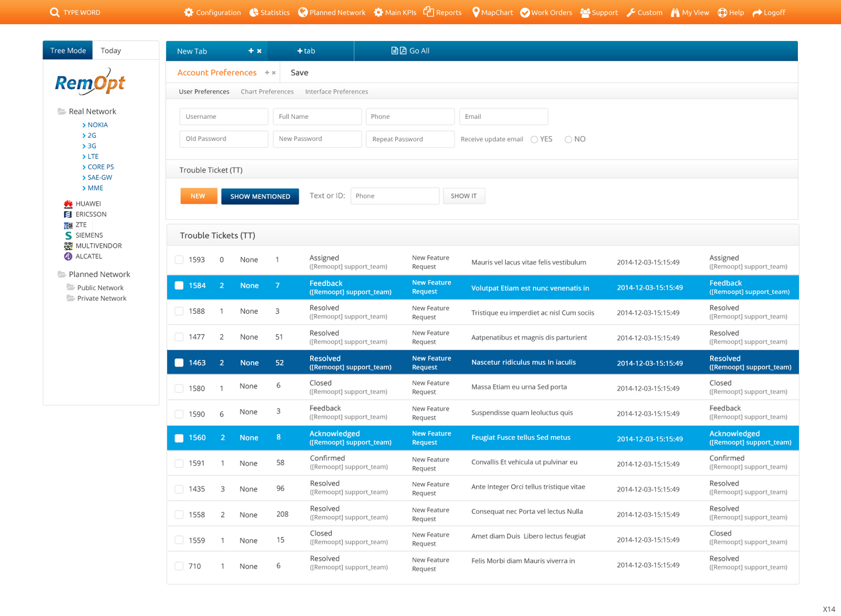Collapse the Real Network folder
The image size is (841, 616).
coord(62,112)
